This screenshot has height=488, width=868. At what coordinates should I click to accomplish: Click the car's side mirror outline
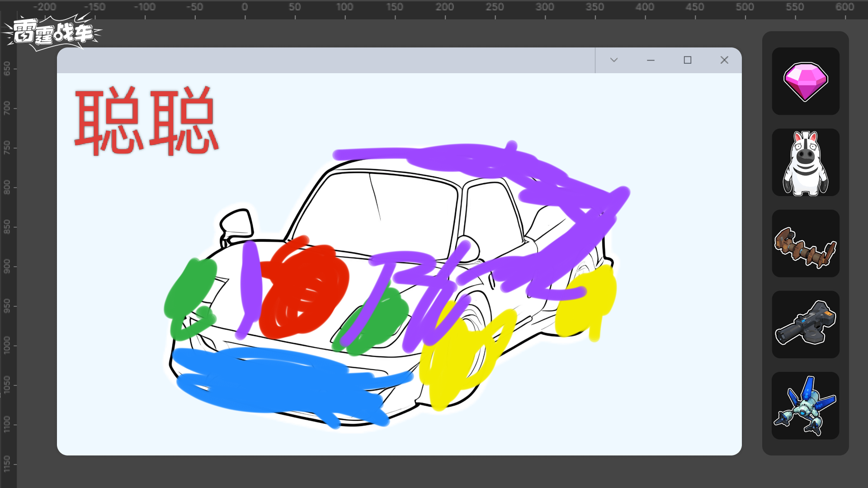tap(236, 223)
